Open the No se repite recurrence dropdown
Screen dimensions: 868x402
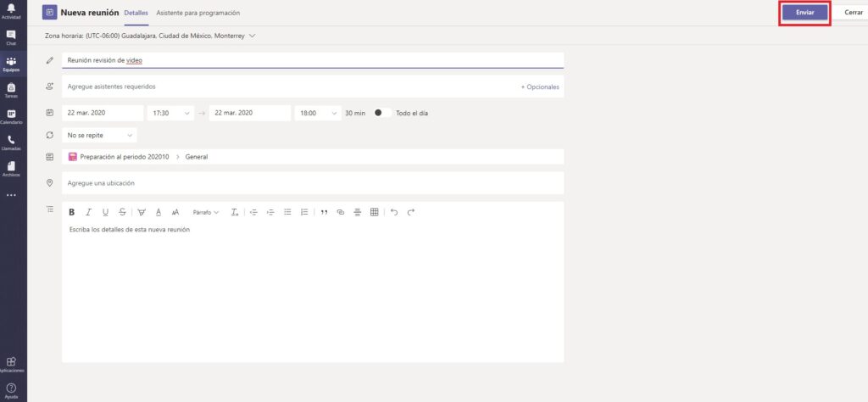(x=99, y=135)
